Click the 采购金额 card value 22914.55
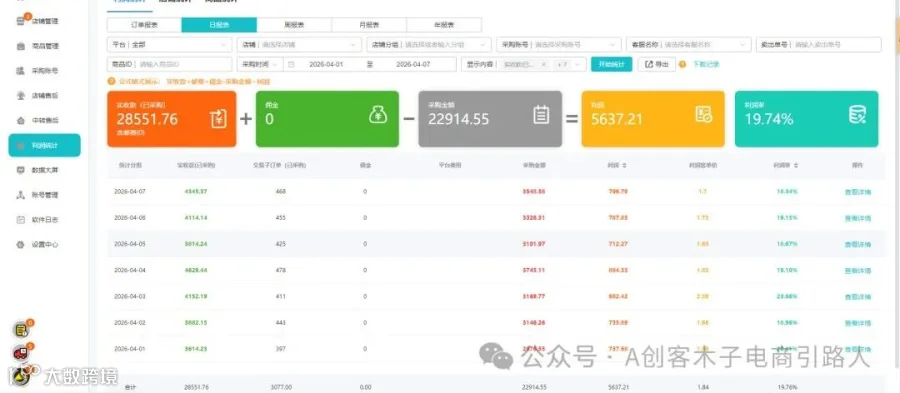Screen dimensions: 900x393 pyautogui.click(x=459, y=119)
